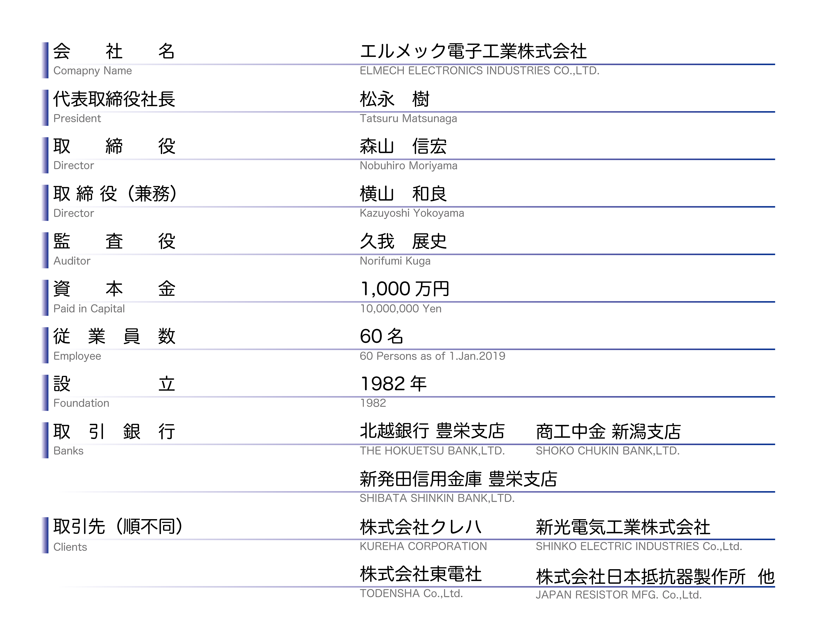This screenshot has height=642, width=840.
Task: Click the name 松永 樹
Action: 395,99
